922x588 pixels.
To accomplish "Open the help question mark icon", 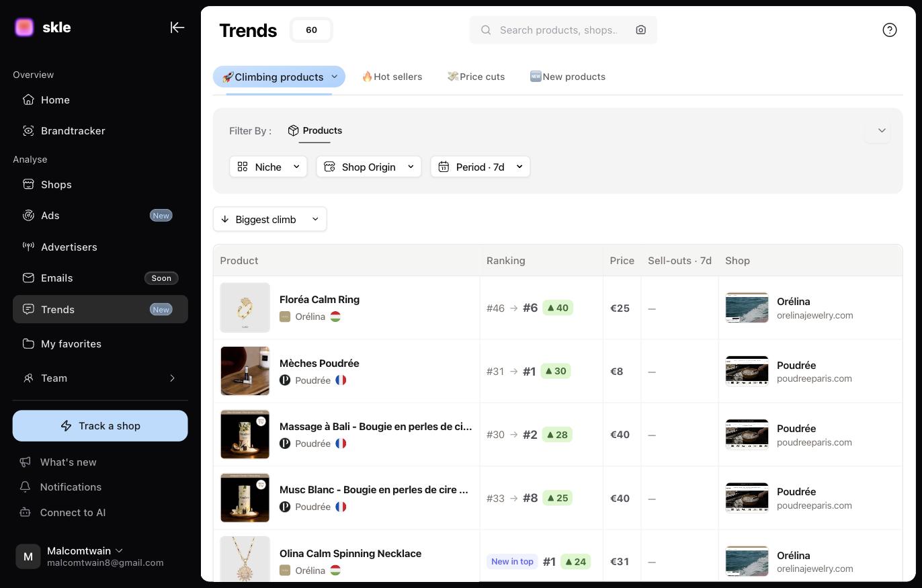I will pyautogui.click(x=890, y=30).
